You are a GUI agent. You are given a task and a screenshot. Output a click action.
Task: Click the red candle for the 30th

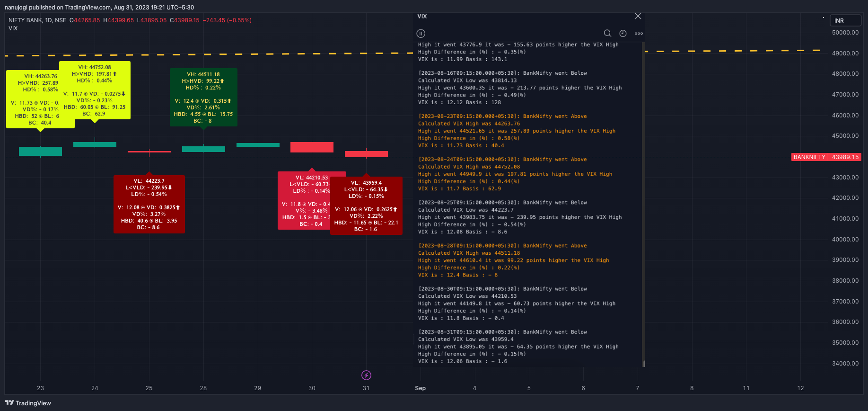[312, 147]
